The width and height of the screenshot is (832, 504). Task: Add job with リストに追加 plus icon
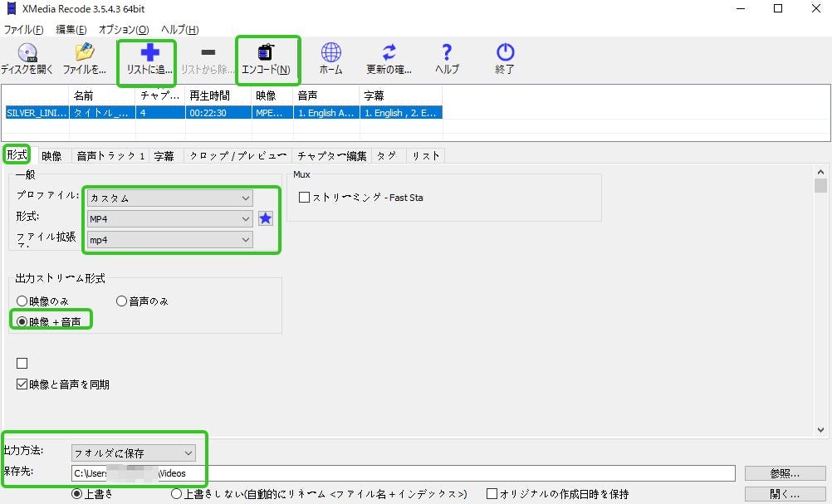click(149, 59)
